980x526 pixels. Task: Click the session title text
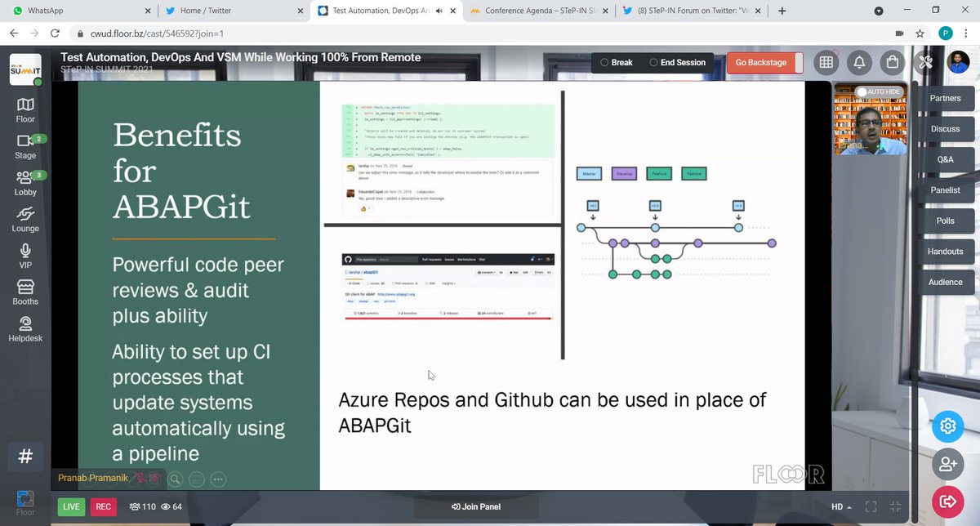[241, 58]
